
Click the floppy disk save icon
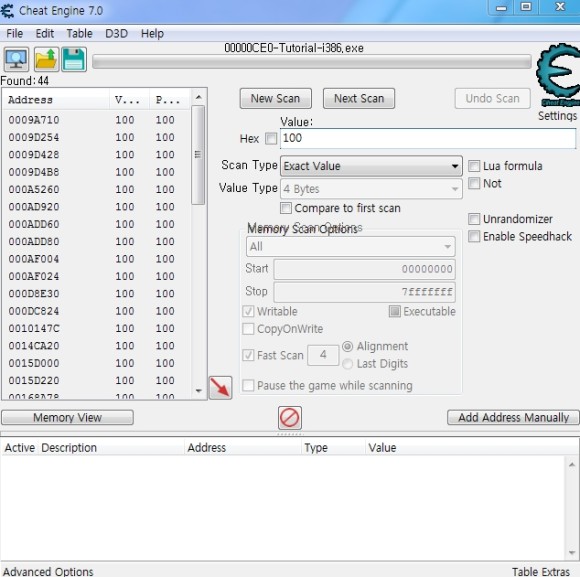(74, 59)
